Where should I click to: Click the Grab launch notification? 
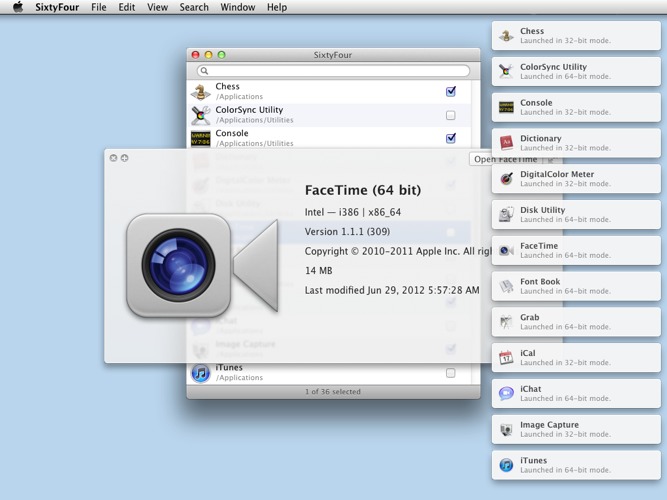(x=576, y=322)
